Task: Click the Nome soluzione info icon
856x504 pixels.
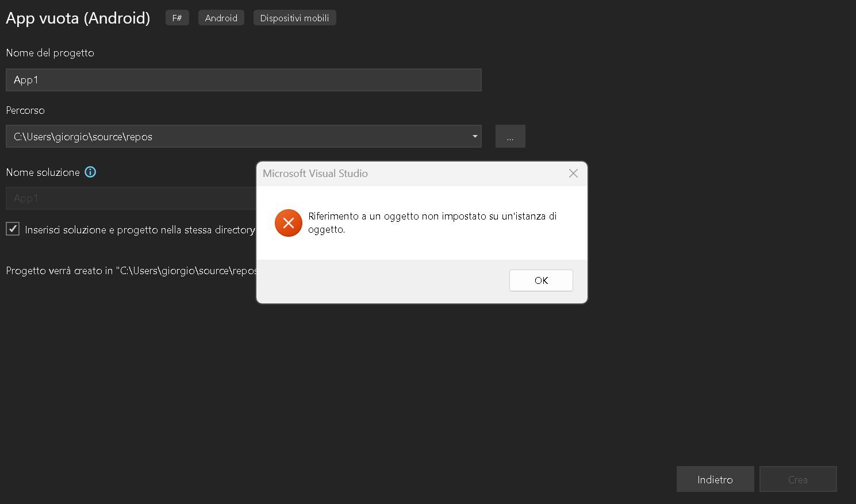Action: [x=90, y=172]
